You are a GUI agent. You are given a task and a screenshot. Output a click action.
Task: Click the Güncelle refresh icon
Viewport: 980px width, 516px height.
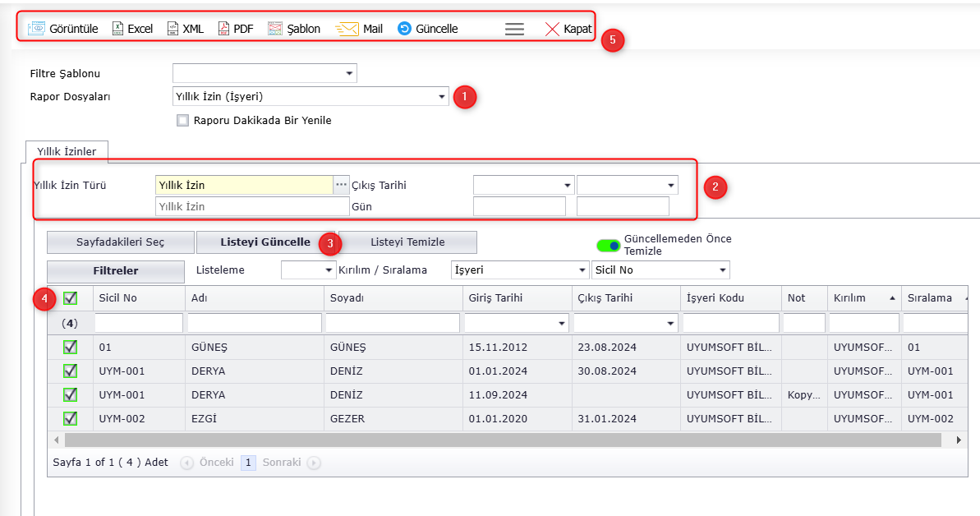(404, 29)
